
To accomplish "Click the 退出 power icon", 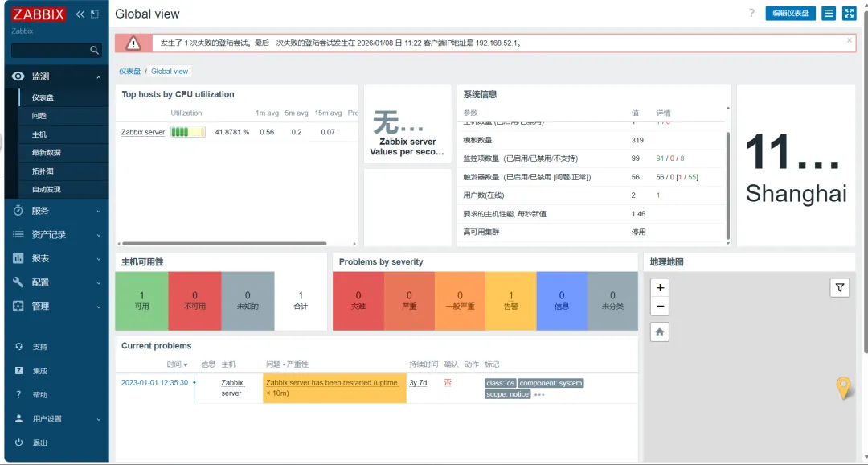I will point(18,442).
